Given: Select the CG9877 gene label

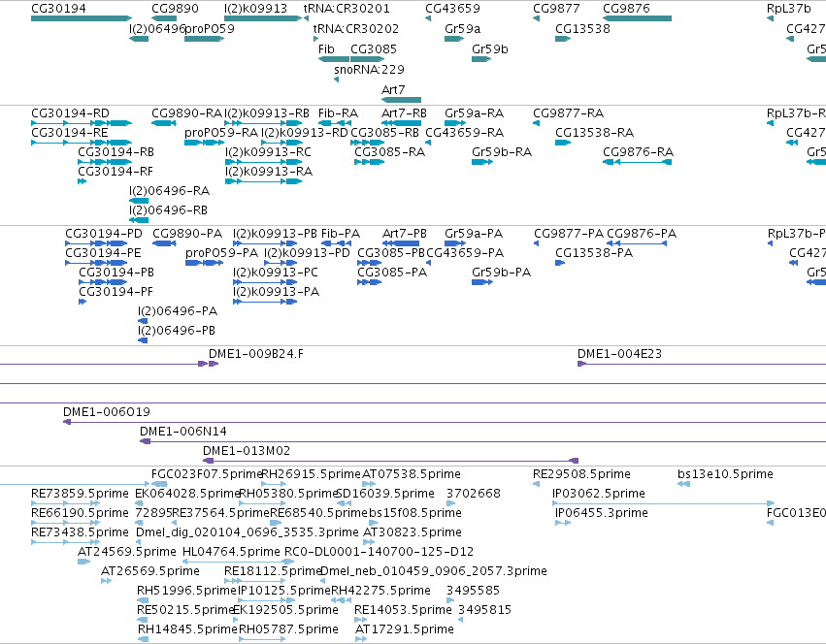Looking at the screenshot, I should (556, 9).
